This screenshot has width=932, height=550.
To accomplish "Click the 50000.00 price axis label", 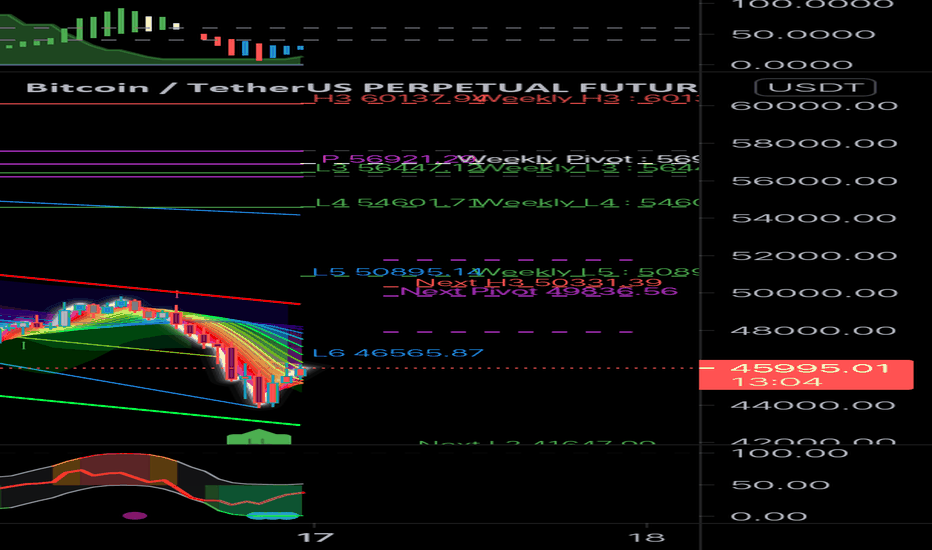I will click(814, 293).
